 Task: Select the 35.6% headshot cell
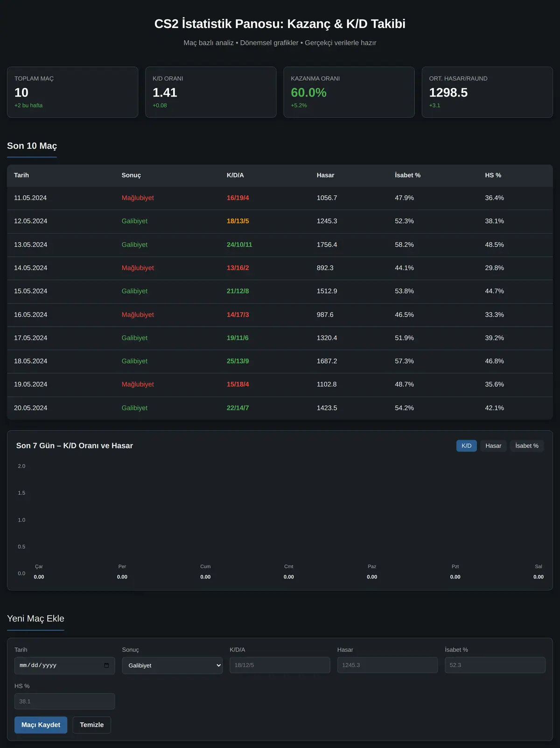(494, 384)
